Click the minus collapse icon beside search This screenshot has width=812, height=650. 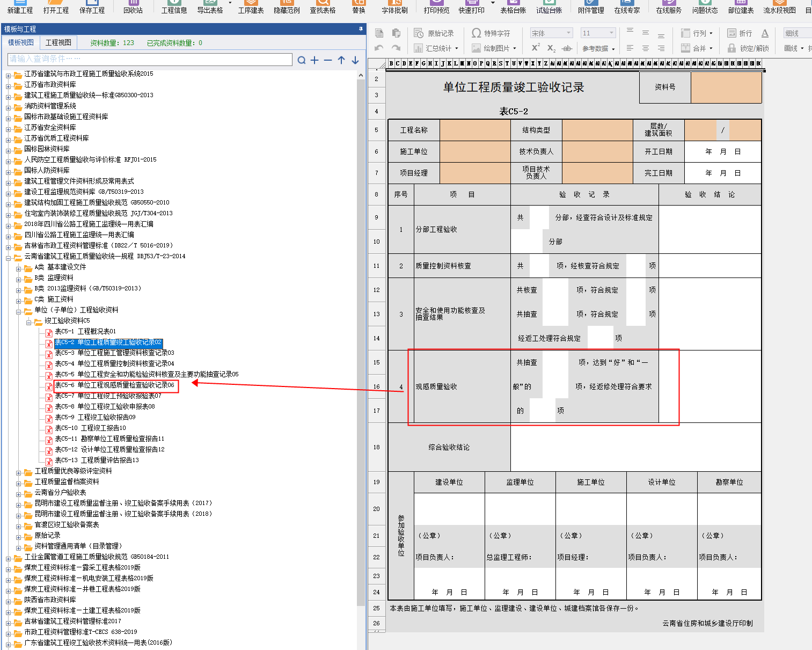click(x=328, y=60)
